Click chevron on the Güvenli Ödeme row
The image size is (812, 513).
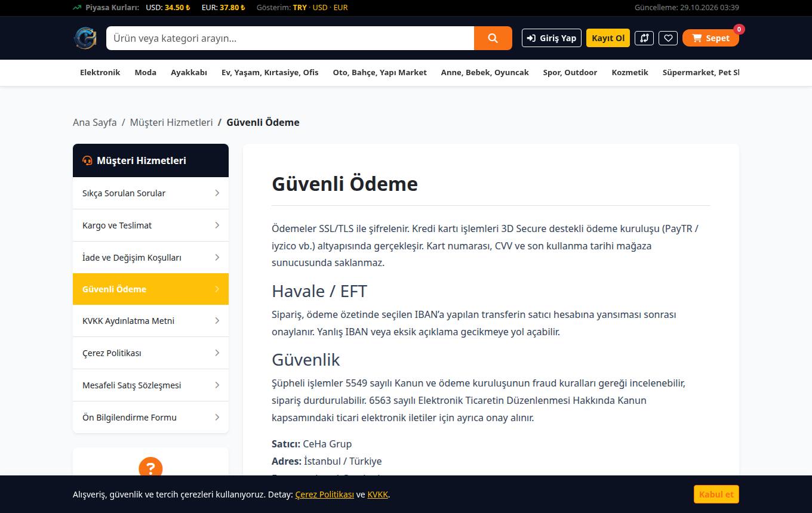point(217,289)
